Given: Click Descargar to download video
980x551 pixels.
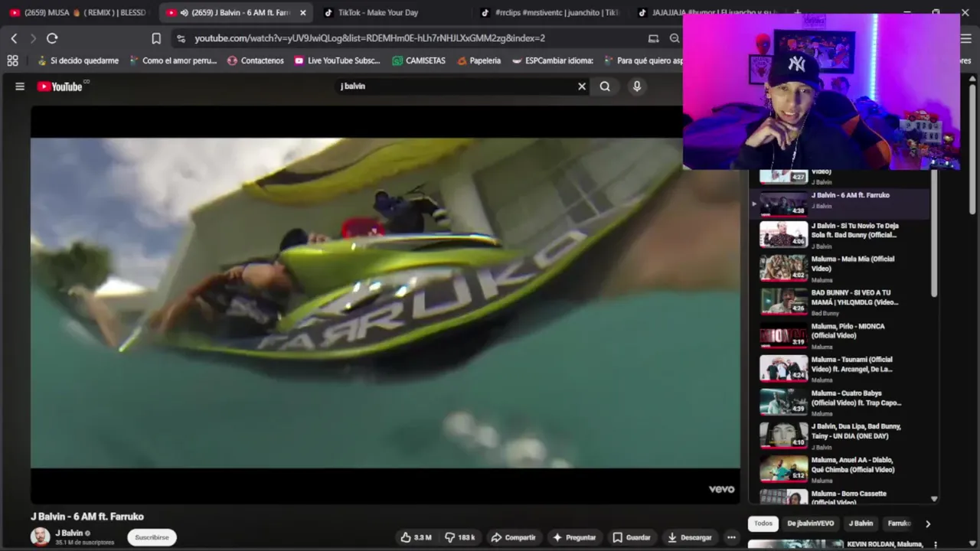Looking at the screenshot, I should (689, 537).
